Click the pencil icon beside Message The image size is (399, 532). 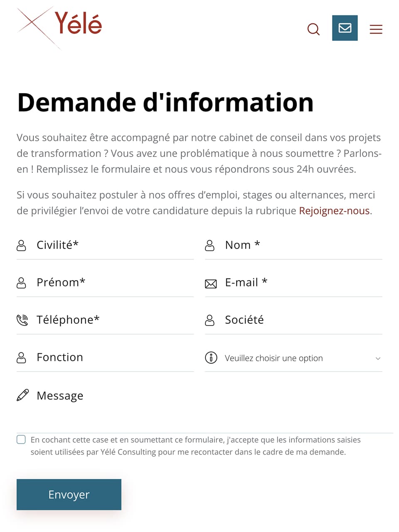(x=23, y=395)
